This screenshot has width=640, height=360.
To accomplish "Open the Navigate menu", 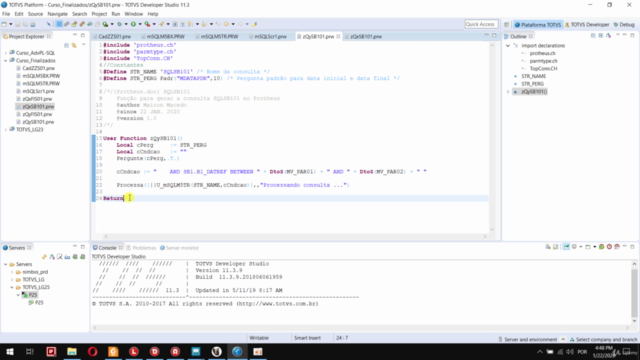I will (x=58, y=14).
